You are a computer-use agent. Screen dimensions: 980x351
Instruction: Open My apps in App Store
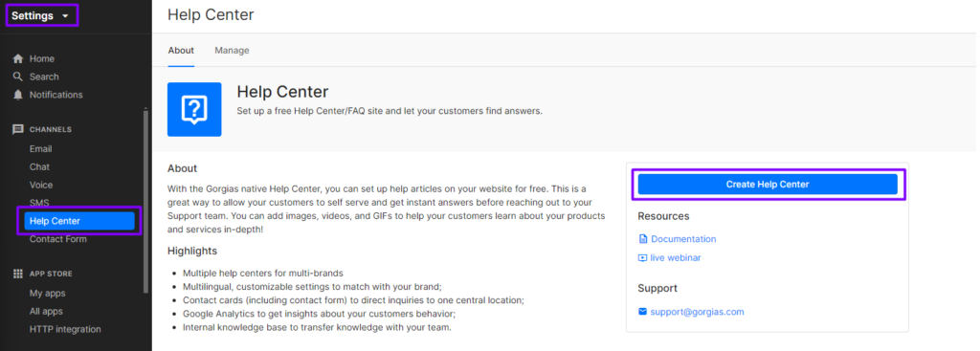tap(48, 294)
